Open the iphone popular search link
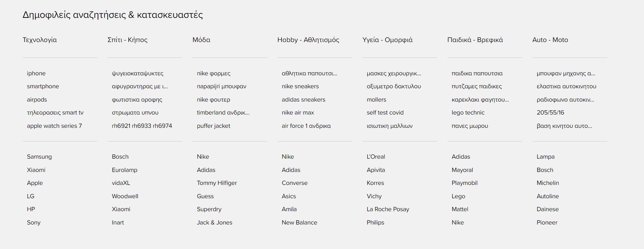The image size is (644, 249). coord(36,73)
